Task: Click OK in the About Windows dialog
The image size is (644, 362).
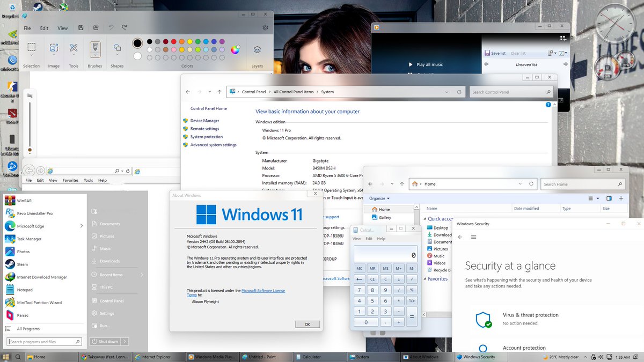Action: tap(308, 323)
